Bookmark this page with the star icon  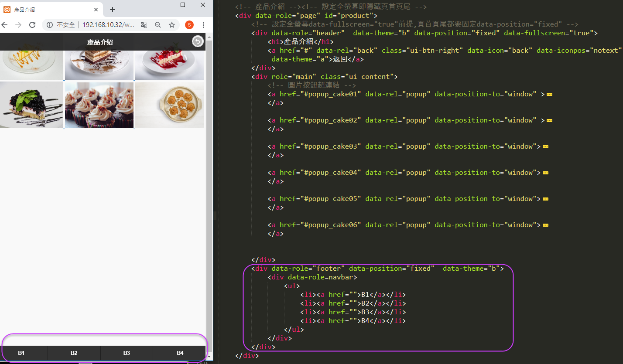tap(172, 25)
